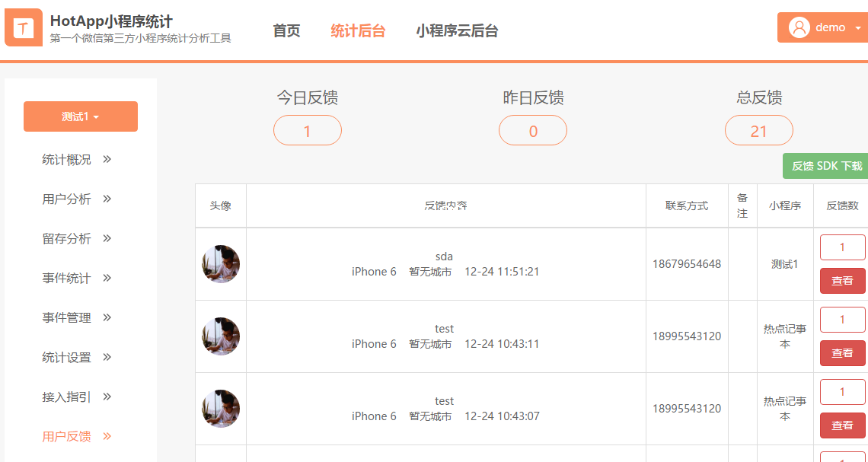Expand the 用户分析 chevron icon

(x=107, y=199)
